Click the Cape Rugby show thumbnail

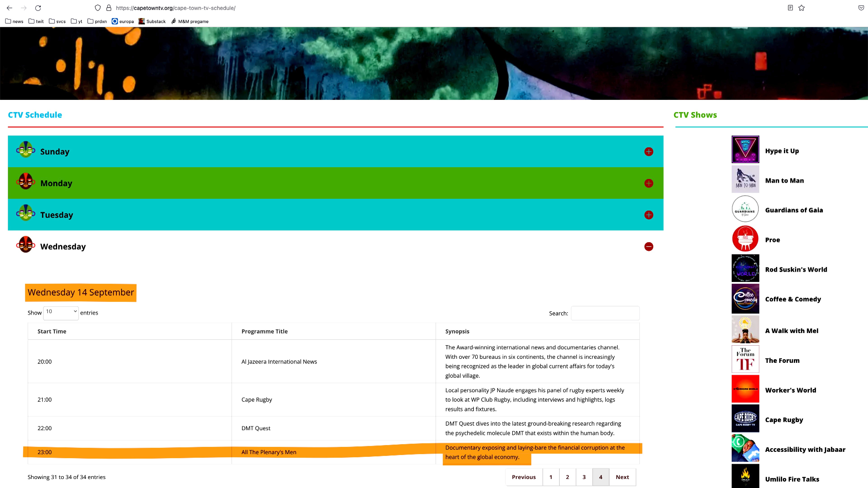745,418
